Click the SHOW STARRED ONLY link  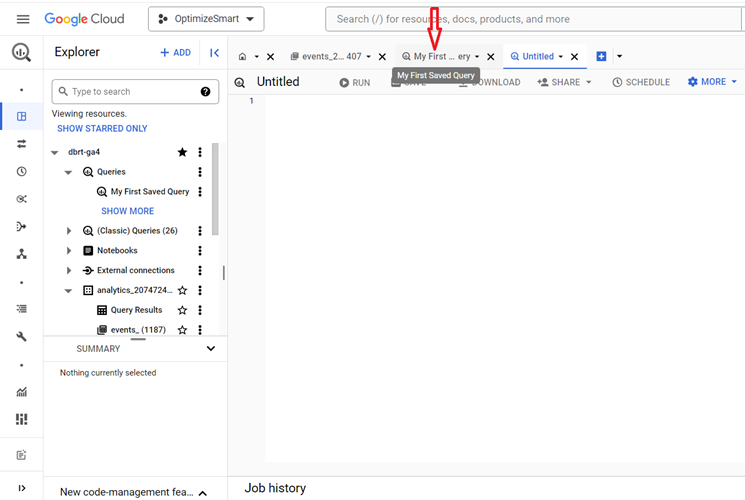[x=102, y=128]
